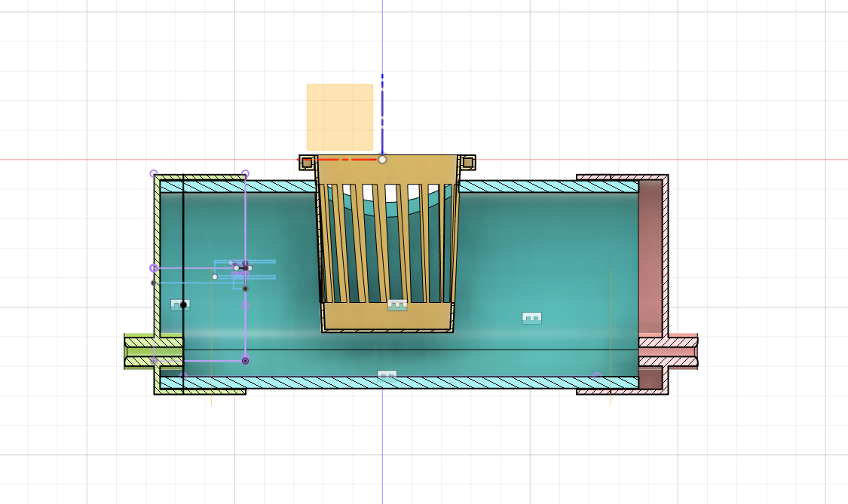Click the section marker on the bottom housing shell

click(387, 374)
